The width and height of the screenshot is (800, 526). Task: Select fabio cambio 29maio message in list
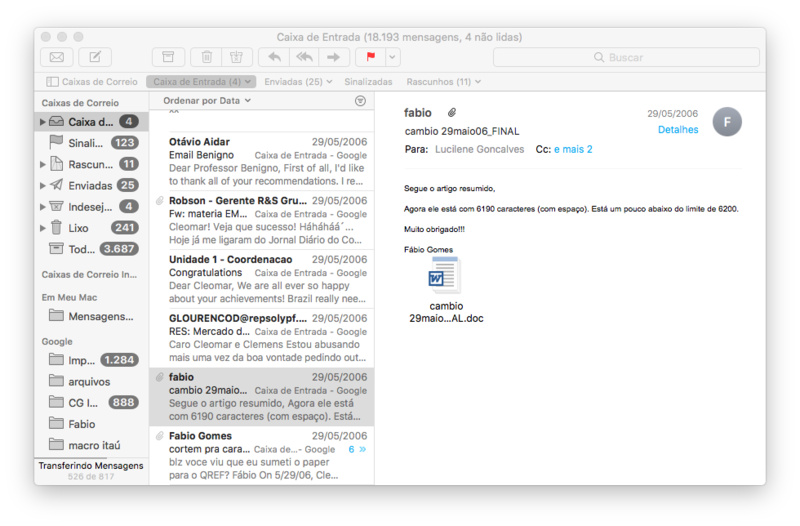pos(262,396)
